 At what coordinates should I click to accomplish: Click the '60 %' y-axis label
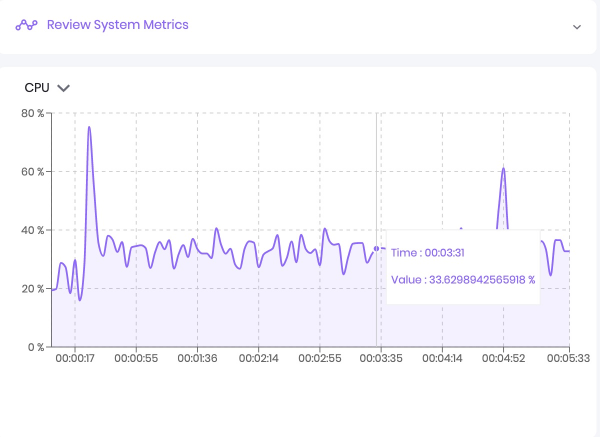coord(33,172)
